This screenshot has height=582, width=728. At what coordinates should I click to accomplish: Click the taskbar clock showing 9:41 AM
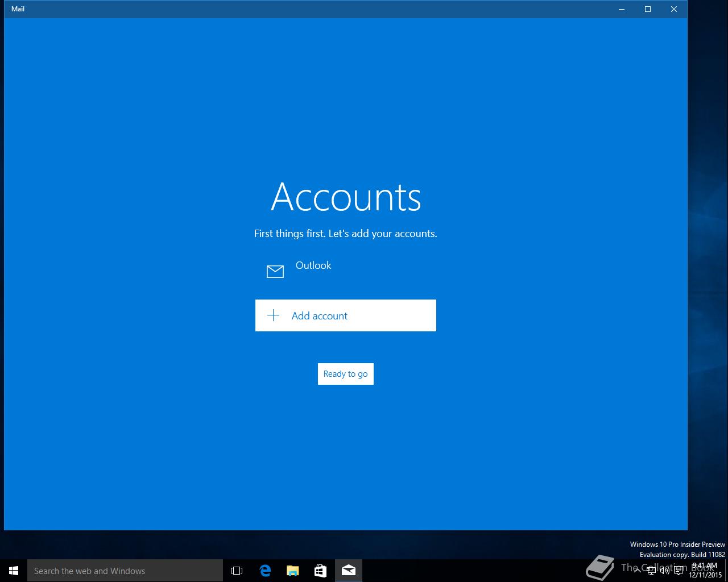705,571
